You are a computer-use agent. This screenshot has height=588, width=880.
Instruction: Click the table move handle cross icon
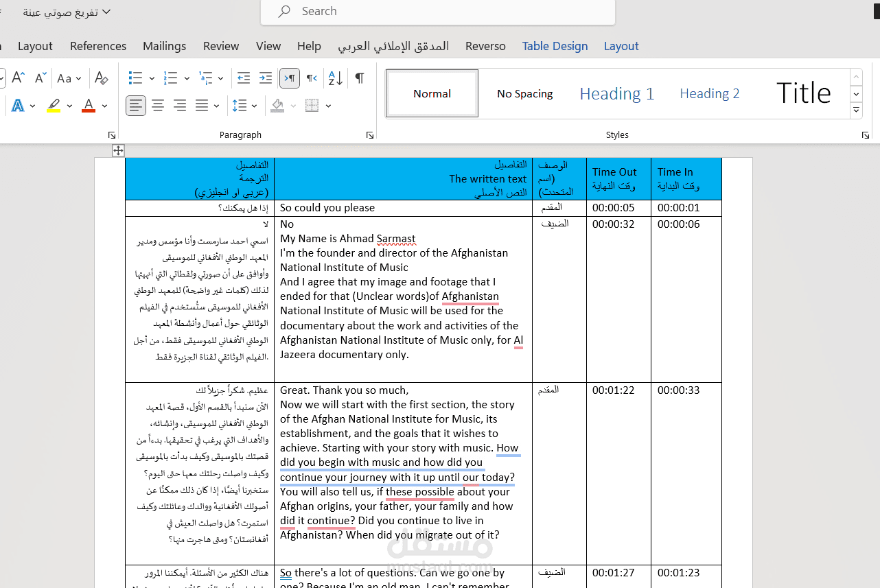[x=118, y=151]
